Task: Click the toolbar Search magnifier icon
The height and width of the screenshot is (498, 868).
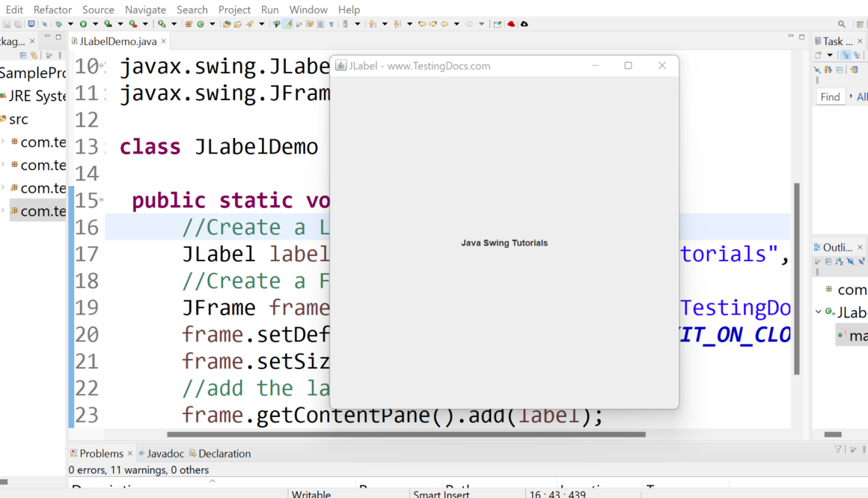Action: [842, 24]
